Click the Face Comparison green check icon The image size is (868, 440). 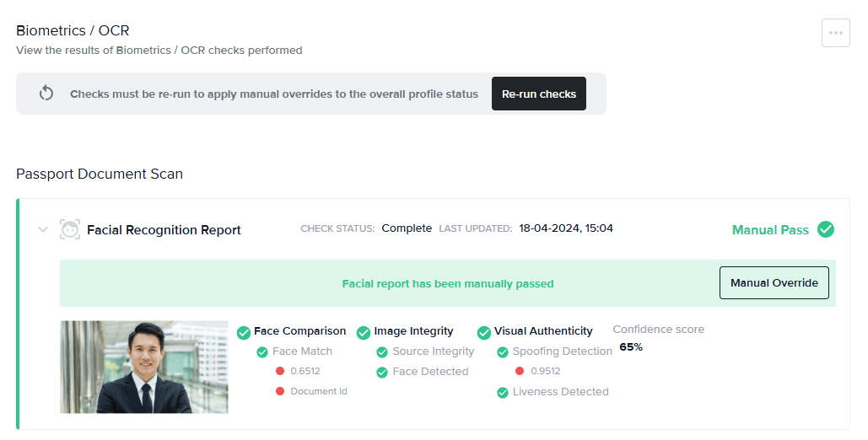click(x=244, y=332)
